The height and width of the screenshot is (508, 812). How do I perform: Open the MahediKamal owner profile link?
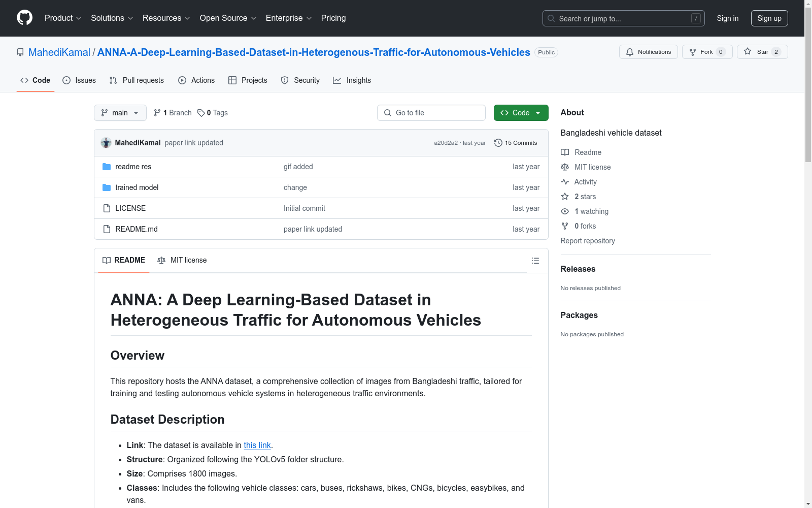59,52
